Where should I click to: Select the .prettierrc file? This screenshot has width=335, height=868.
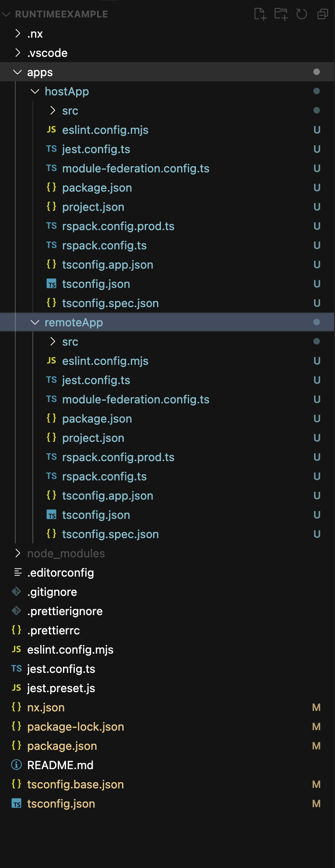pos(53,630)
